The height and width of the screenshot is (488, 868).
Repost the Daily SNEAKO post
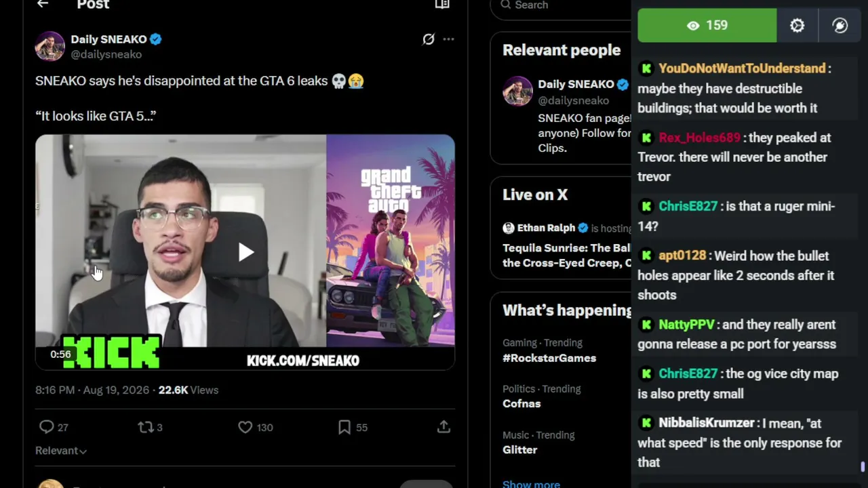[145, 427]
